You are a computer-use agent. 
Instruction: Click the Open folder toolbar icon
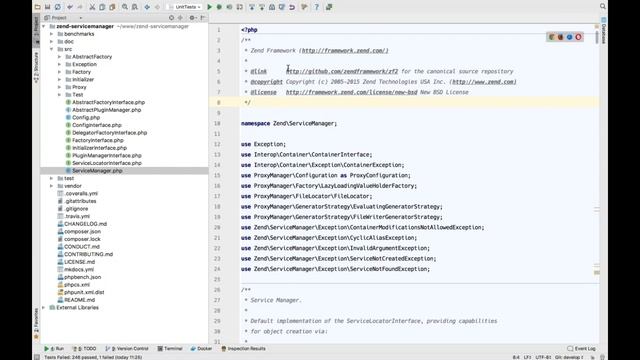(38, 7)
